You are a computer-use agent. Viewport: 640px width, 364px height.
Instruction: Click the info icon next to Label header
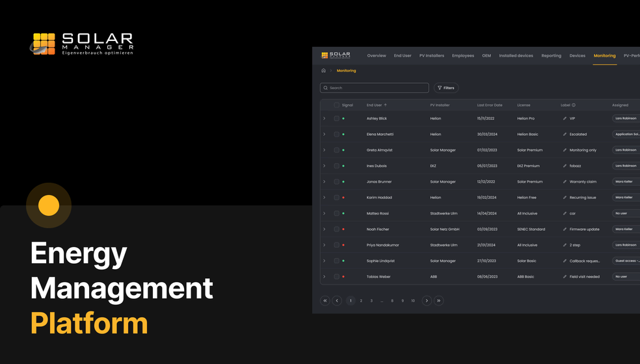pos(574,105)
